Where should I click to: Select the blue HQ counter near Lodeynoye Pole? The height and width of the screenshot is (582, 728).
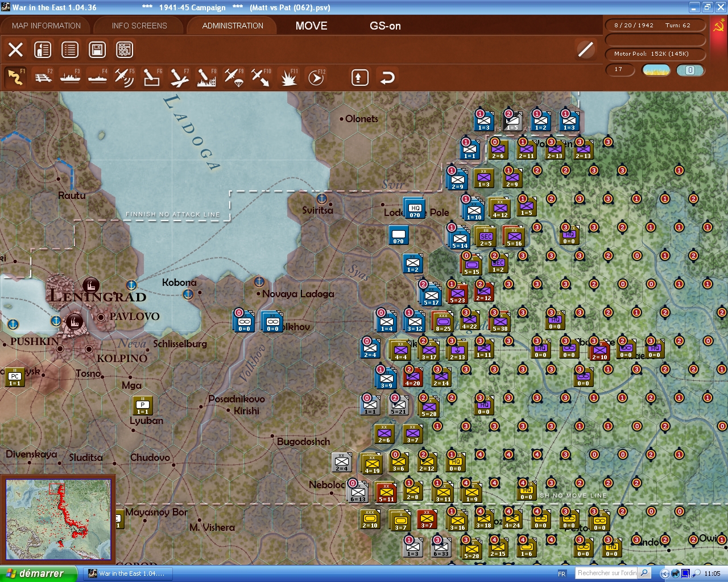coord(415,209)
